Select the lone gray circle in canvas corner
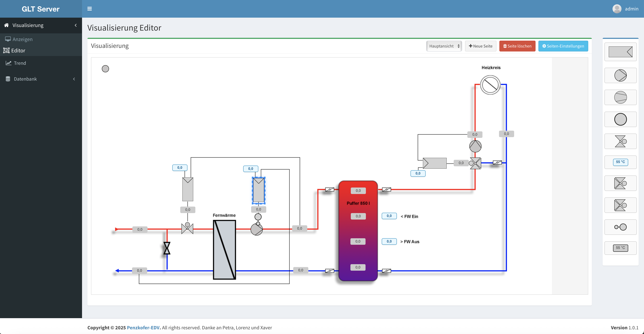The image size is (644, 334). coord(105,69)
